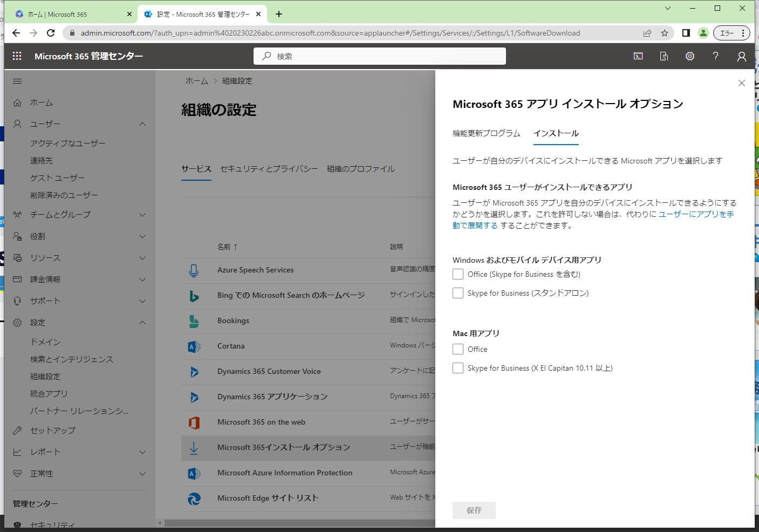Open new browser tab with plus button
This screenshot has height=532, width=759.
(279, 15)
